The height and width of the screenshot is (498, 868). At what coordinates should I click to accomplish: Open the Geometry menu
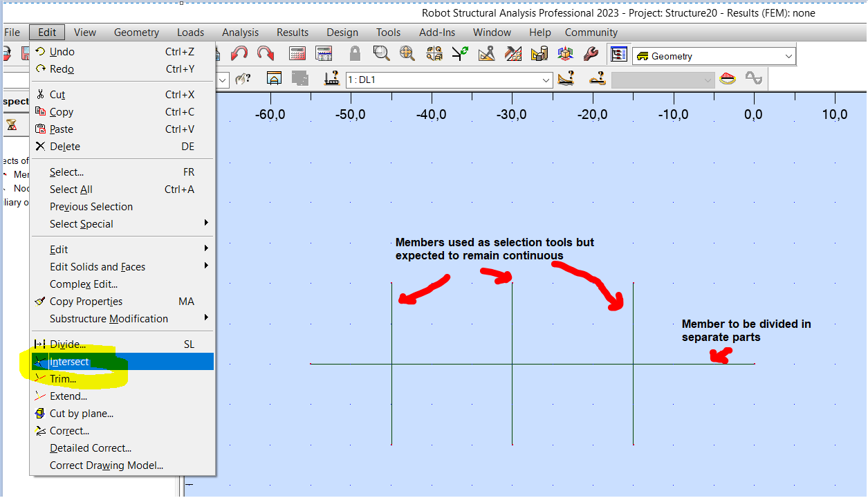(136, 32)
